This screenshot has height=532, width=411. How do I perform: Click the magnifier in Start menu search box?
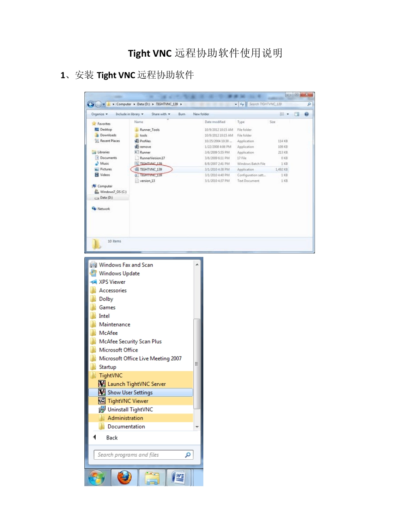click(188, 455)
